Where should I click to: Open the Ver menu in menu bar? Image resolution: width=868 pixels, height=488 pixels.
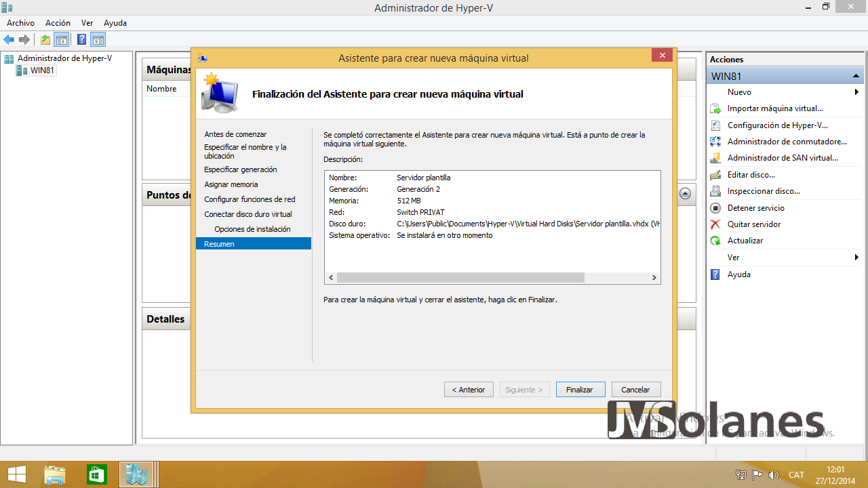pos(87,23)
